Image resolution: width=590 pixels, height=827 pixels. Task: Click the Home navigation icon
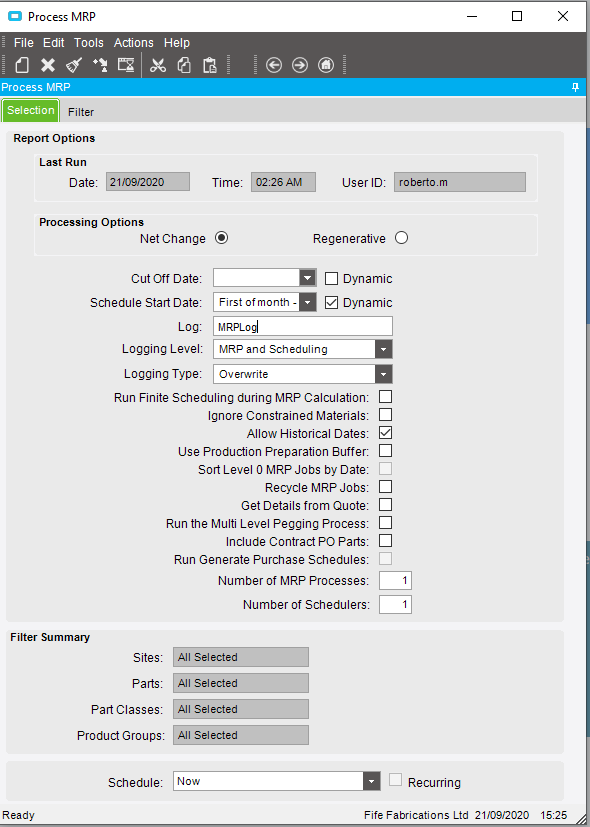coord(326,65)
